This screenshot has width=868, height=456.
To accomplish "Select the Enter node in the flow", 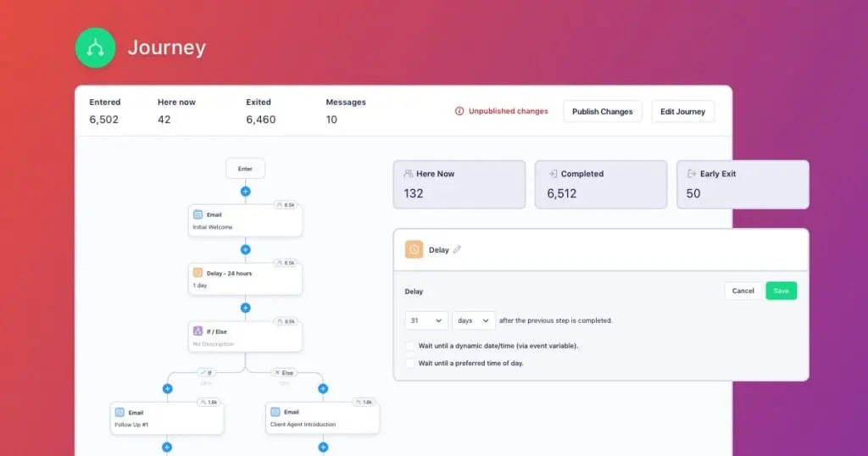I will tap(245, 169).
